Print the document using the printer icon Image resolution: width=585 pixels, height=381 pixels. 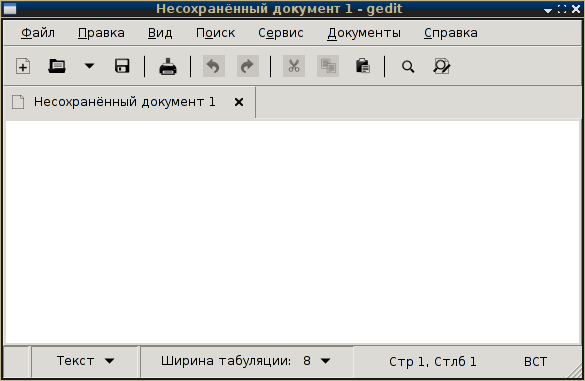coord(168,67)
